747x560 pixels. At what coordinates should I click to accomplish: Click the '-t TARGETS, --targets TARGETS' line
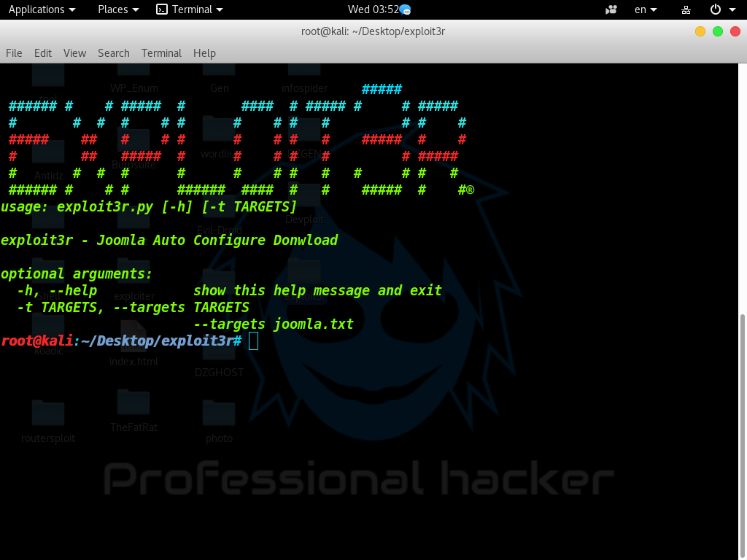[x=133, y=307]
